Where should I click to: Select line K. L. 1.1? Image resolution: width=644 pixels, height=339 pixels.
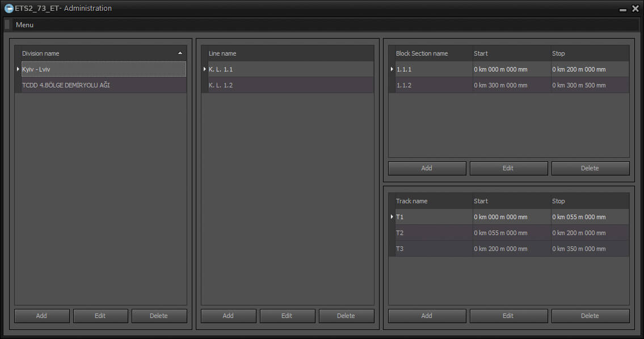[x=291, y=69]
